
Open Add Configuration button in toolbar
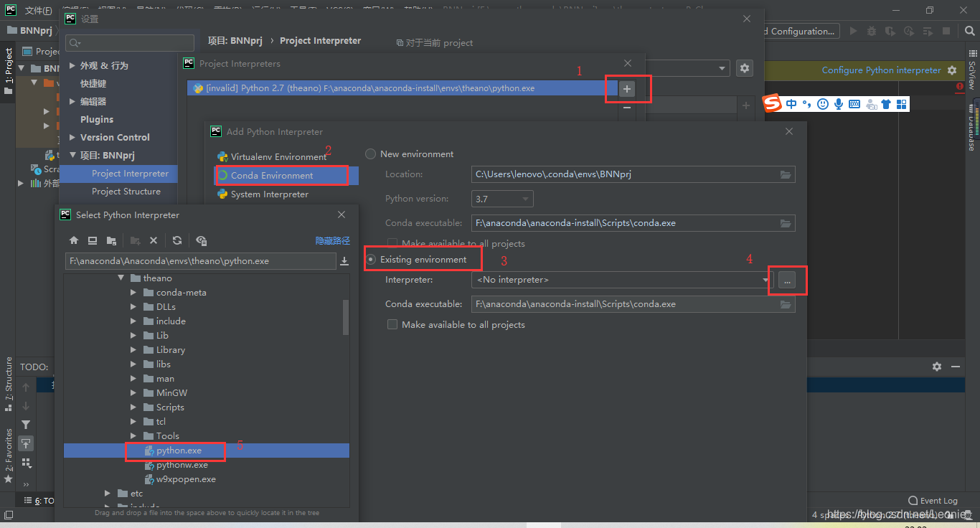click(802, 31)
